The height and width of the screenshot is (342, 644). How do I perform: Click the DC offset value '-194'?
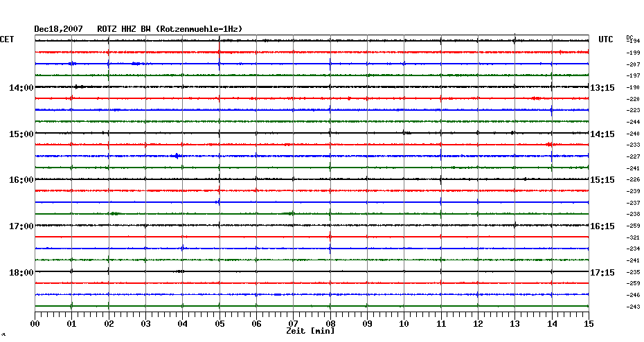[634, 41]
